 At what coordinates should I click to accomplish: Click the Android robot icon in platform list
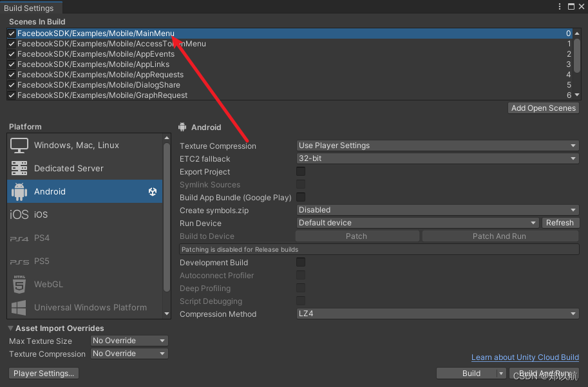(19, 192)
